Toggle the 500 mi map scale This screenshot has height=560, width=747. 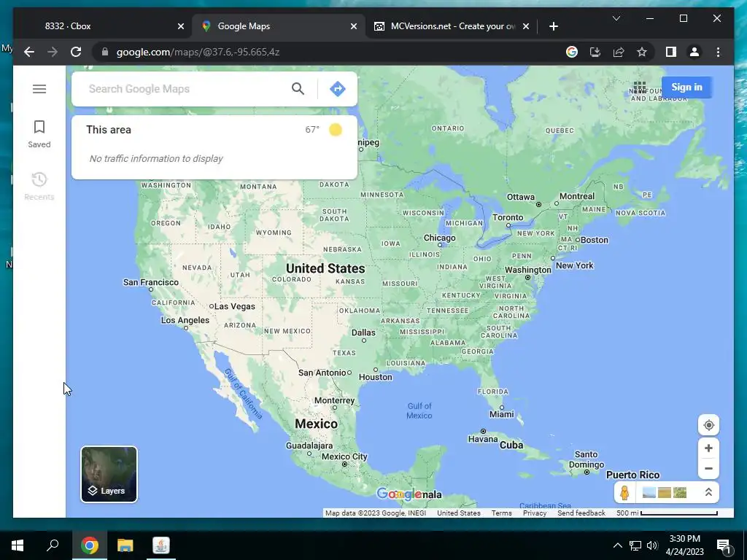pyautogui.click(x=667, y=513)
